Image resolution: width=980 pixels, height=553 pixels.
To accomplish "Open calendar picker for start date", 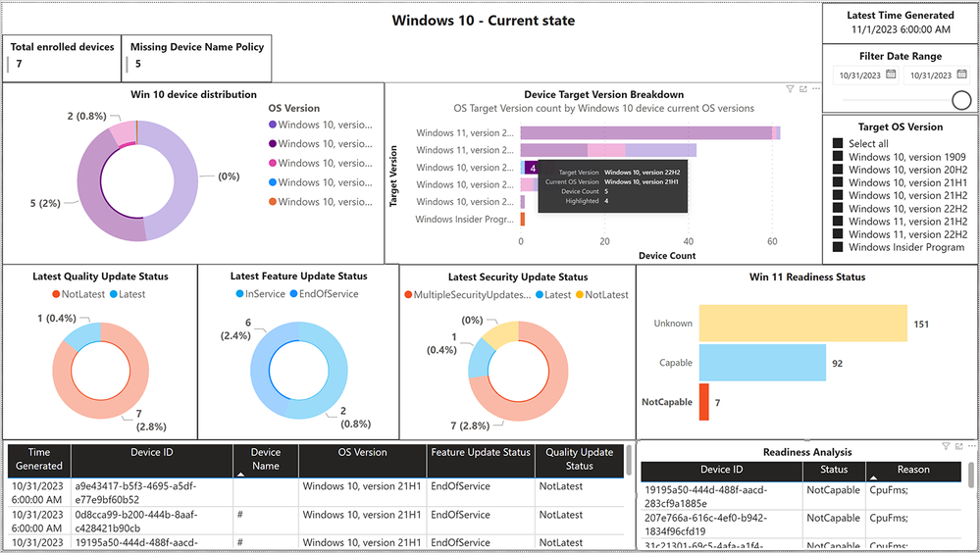I will tap(892, 75).
